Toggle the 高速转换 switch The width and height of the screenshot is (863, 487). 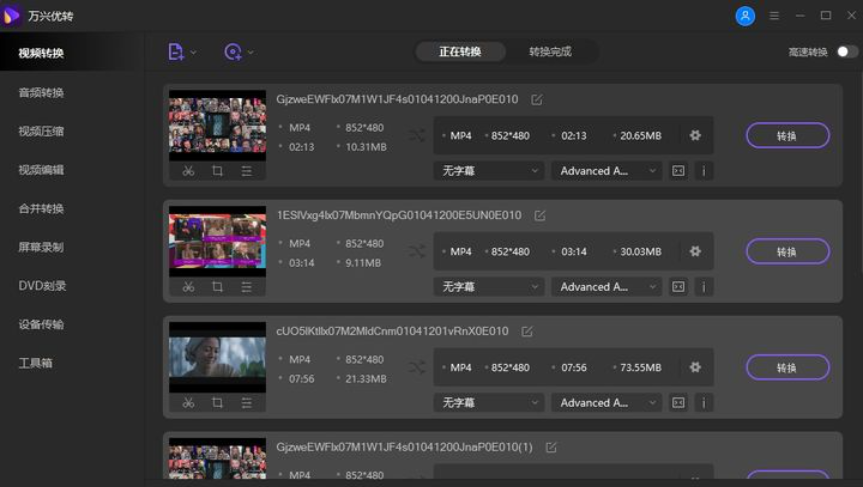846,52
